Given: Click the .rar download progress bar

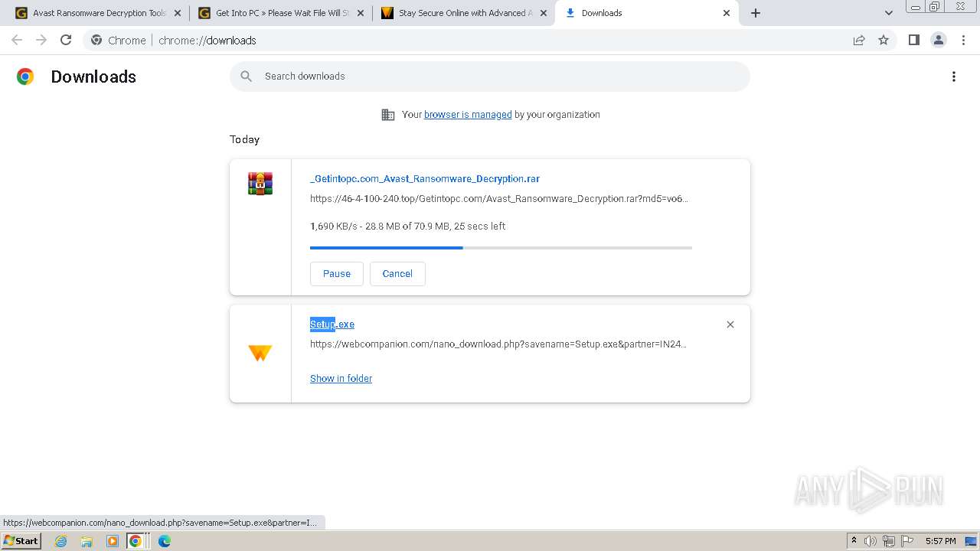Looking at the screenshot, I should point(501,248).
